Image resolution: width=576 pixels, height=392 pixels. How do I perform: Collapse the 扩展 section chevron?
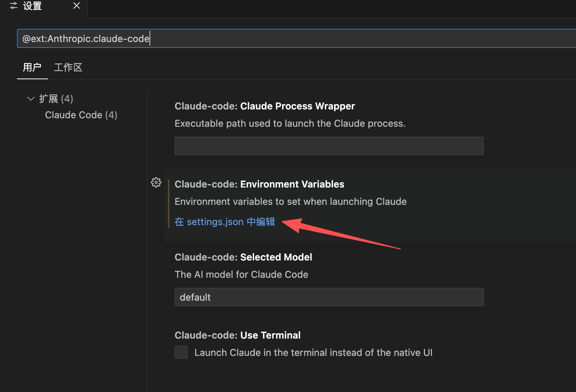[31, 99]
